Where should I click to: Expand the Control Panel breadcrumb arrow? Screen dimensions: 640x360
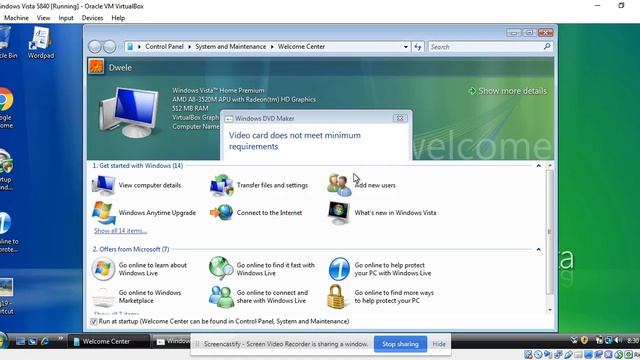tap(189, 47)
